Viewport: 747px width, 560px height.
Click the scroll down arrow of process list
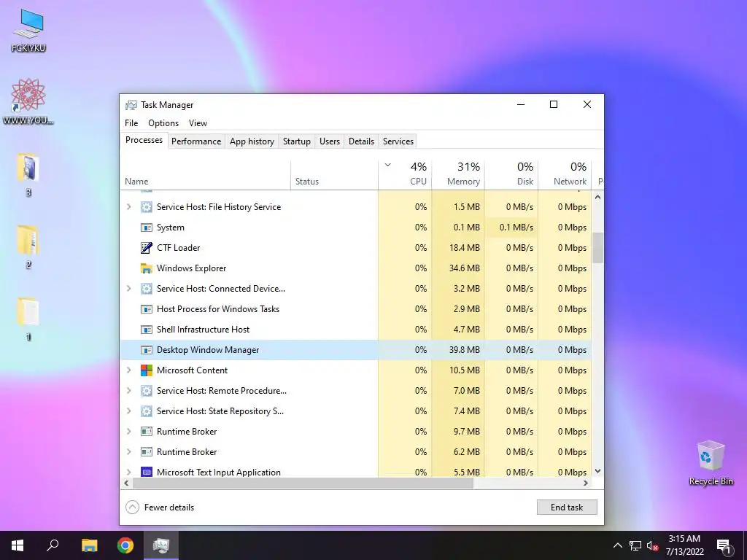click(x=597, y=471)
